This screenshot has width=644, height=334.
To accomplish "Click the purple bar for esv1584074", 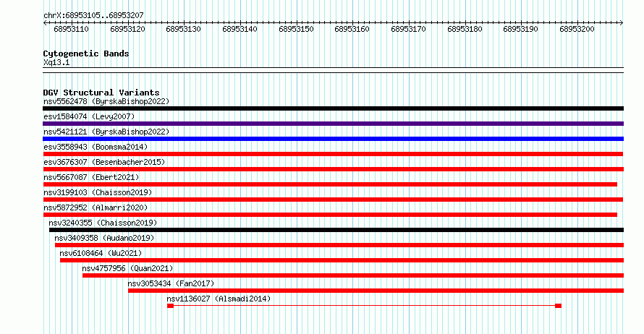I will [x=333, y=124].
